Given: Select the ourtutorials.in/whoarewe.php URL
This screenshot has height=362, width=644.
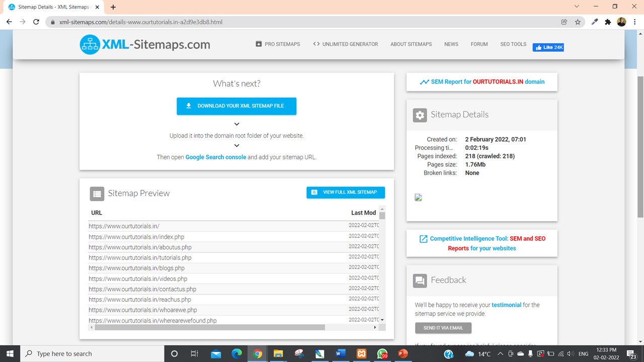Looking at the screenshot, I should [x=143, y=310].
